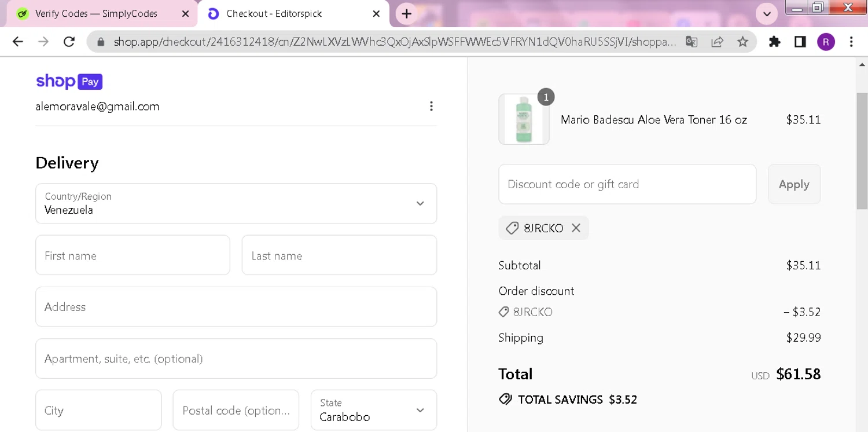
Task: Focus the Discount code or gift card field
Action: click(627, 184)
